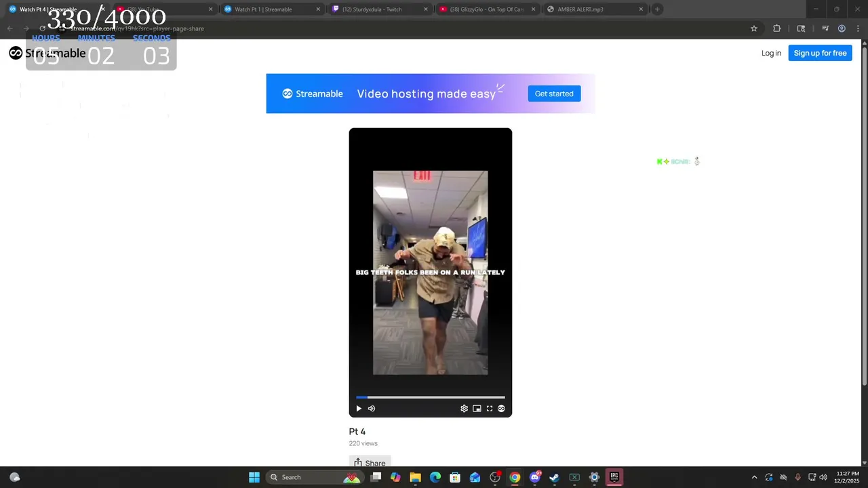Click the Pt 4 video title
868x488 pixels.
tap(357, 431)
